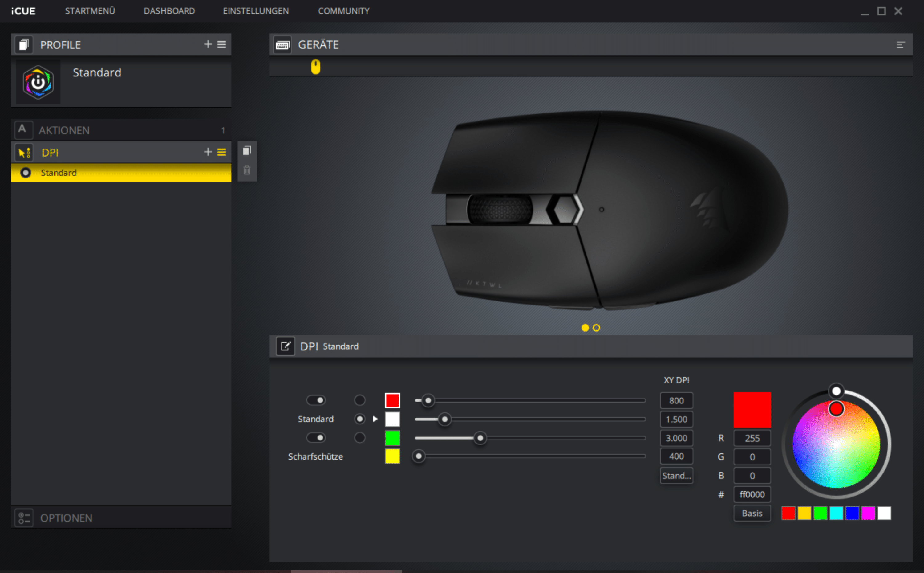Open the profiles hamburger menu
Image resolution: width=924 pixels, height=573 pixels.
pos(221,44)
